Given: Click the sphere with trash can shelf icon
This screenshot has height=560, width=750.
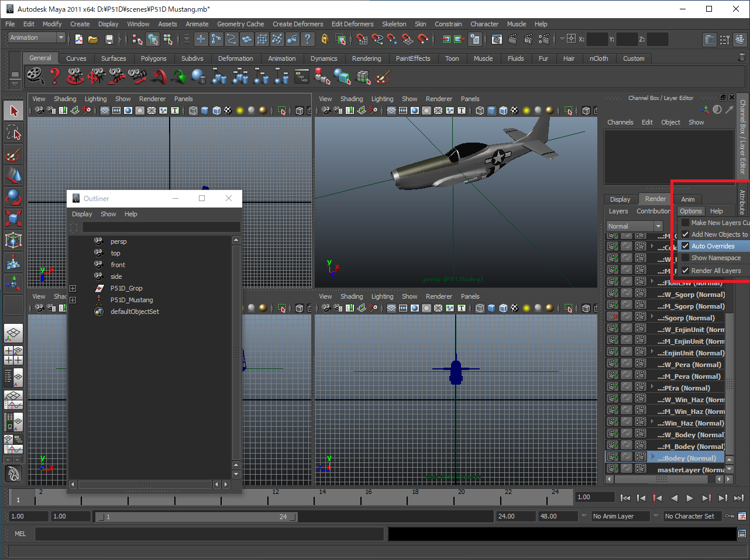Looking at the screenshot, I should coord(199,76).
